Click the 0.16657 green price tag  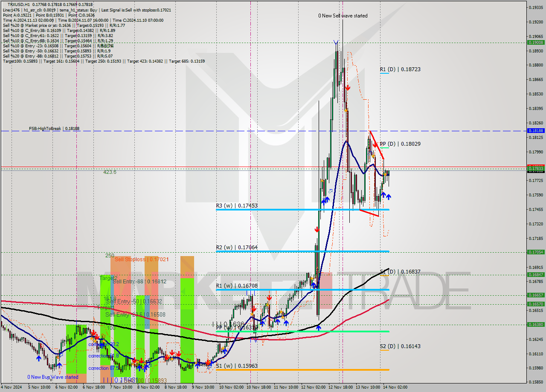click(x=536, y=295)
